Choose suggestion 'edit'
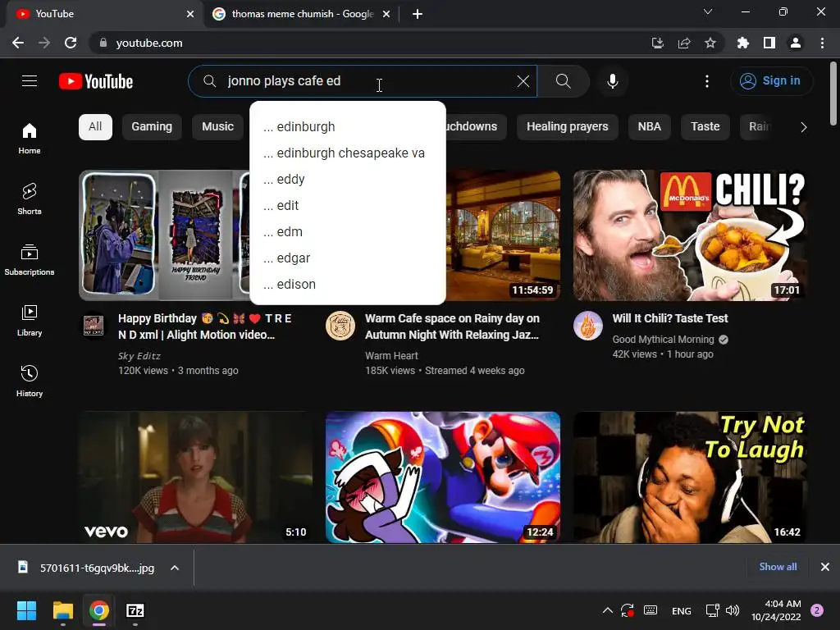This screenshot has height=630, width=840. tap(348, 206)
